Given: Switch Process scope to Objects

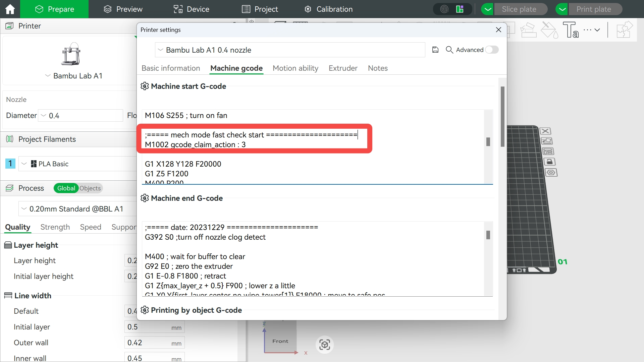Looking at the screenshot, I should click(90, 188).
